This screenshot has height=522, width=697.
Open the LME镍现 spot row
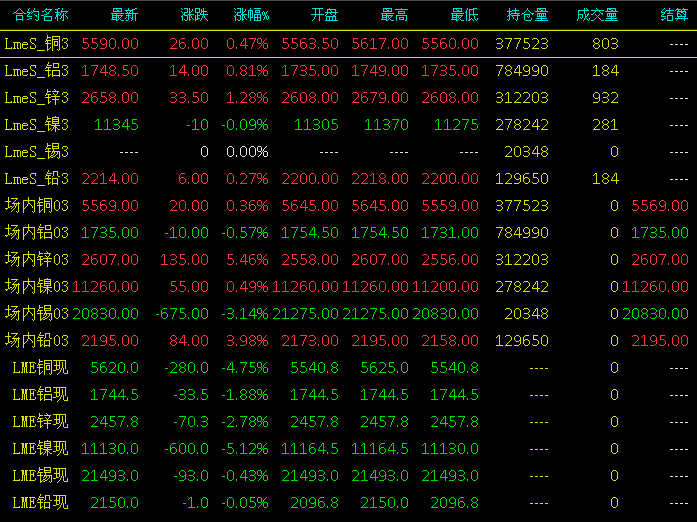point(348,448)
